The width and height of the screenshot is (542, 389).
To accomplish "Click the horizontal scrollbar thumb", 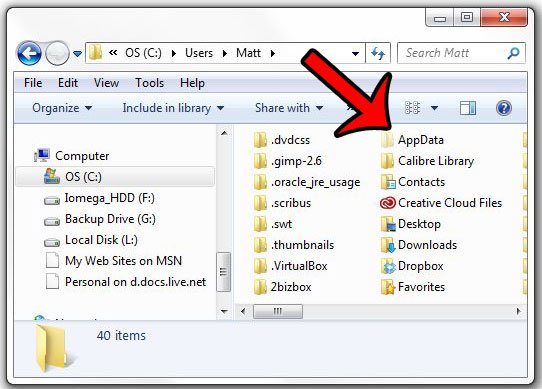I will point(278,312).
